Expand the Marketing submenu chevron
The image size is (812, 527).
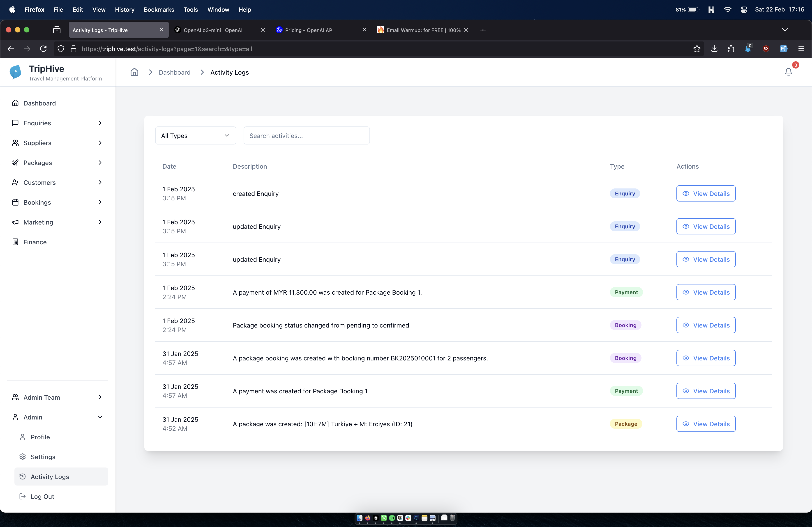[x=100, y=222]
